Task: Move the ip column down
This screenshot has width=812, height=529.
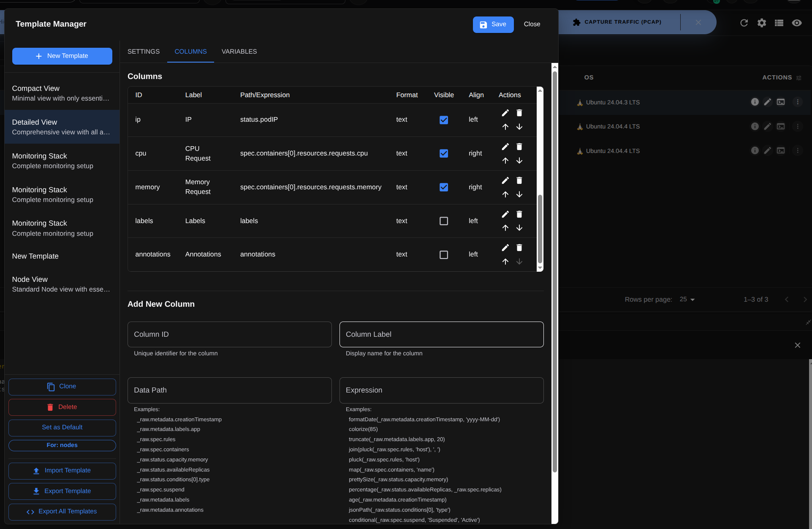Action: click(519, 127)
